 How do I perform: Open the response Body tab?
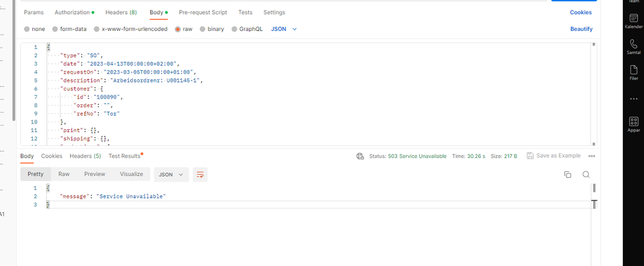pos(27,156)
